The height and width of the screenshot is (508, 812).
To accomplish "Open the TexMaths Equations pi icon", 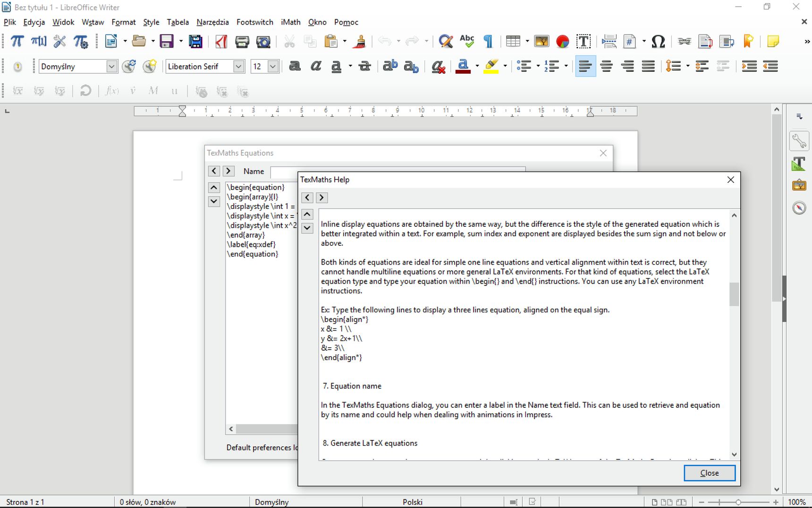I will pos(17,42).
